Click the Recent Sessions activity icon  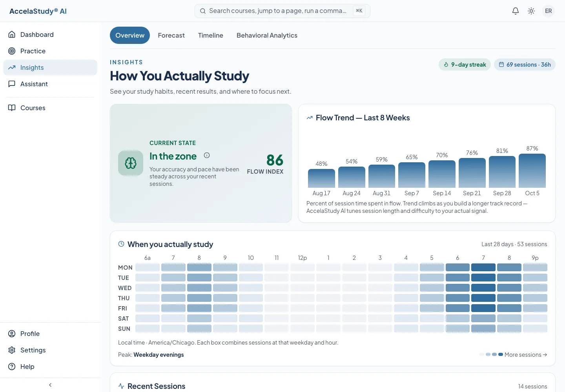tap(121, 386)
